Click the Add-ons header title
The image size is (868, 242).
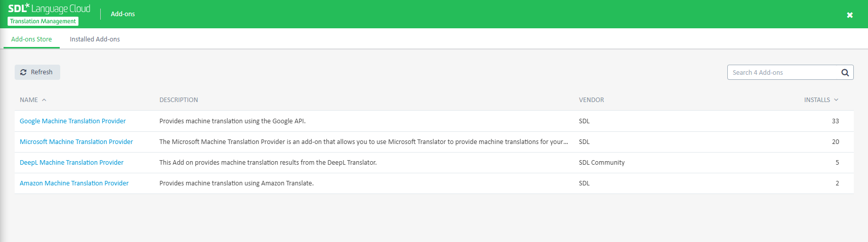[x=123, y=14]
